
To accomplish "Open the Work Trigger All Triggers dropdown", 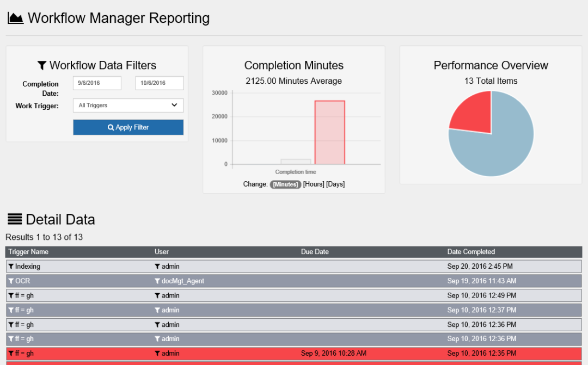I will [x=128, y=105].
